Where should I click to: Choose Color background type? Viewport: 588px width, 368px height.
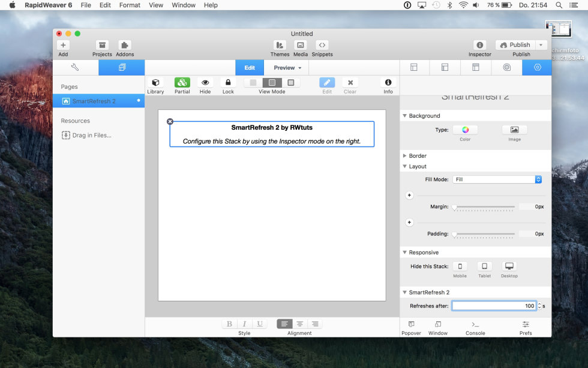pyautogui.click(x=466, y=130)
